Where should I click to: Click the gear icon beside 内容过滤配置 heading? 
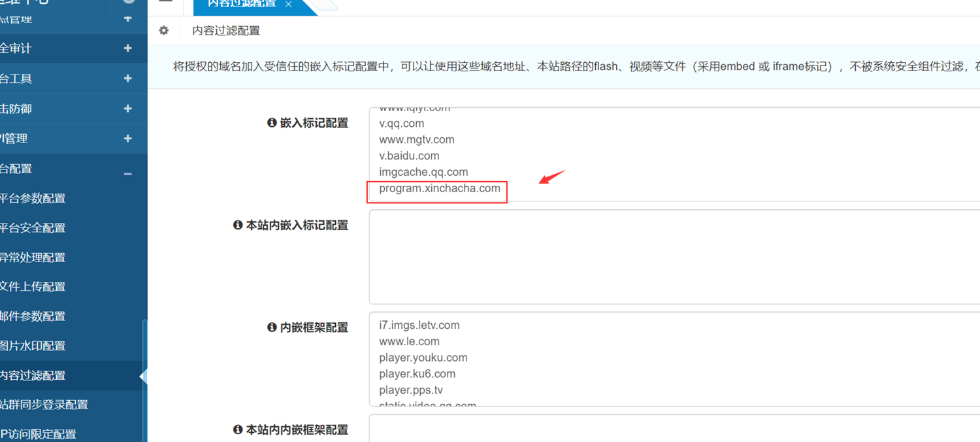click(x=164, y=30)
